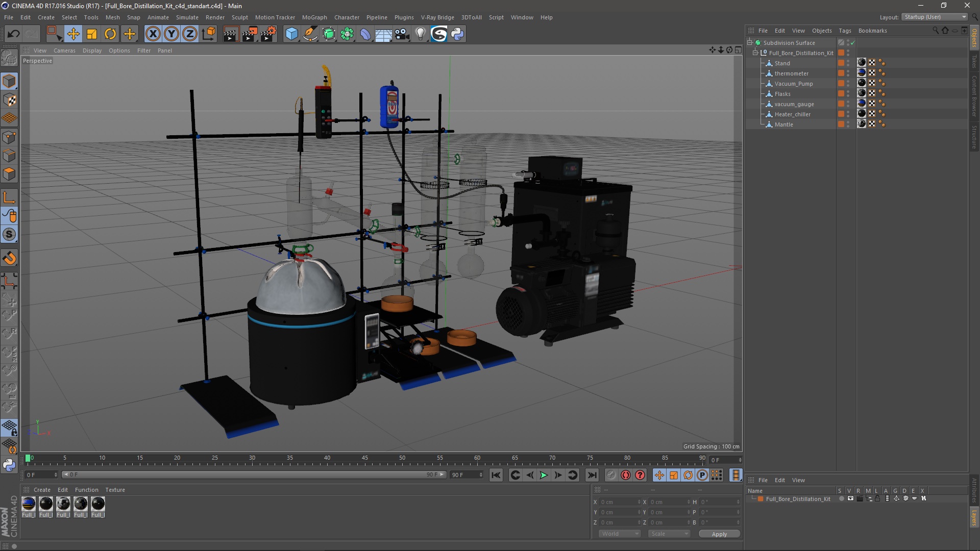Viewport: 980px width, 551px height.
Task: Open the Array modeling objects icon
Action: pos(347,34)
